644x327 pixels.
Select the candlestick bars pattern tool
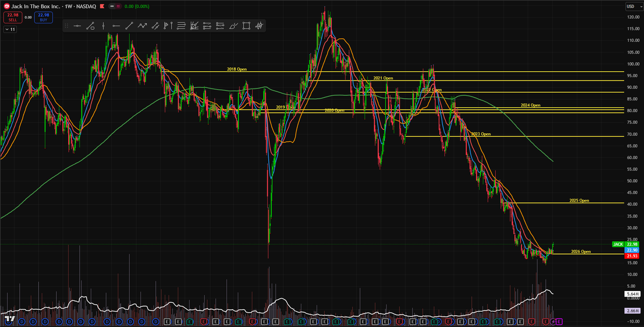point(259,26)
